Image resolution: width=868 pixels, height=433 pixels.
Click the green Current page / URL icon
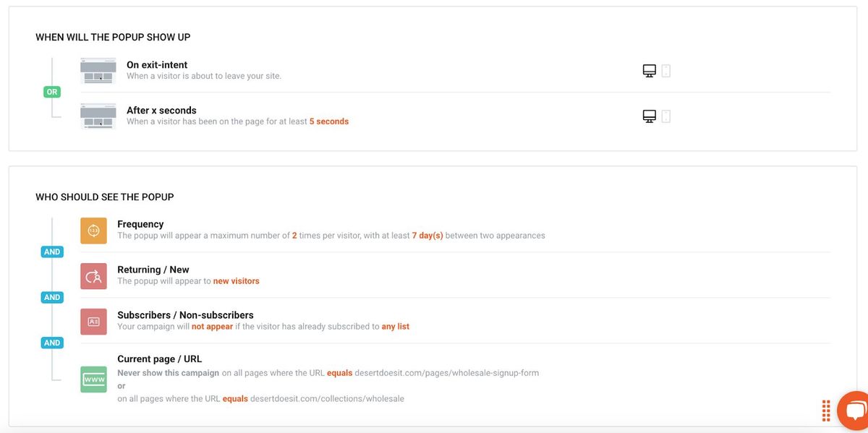[93, 380]
